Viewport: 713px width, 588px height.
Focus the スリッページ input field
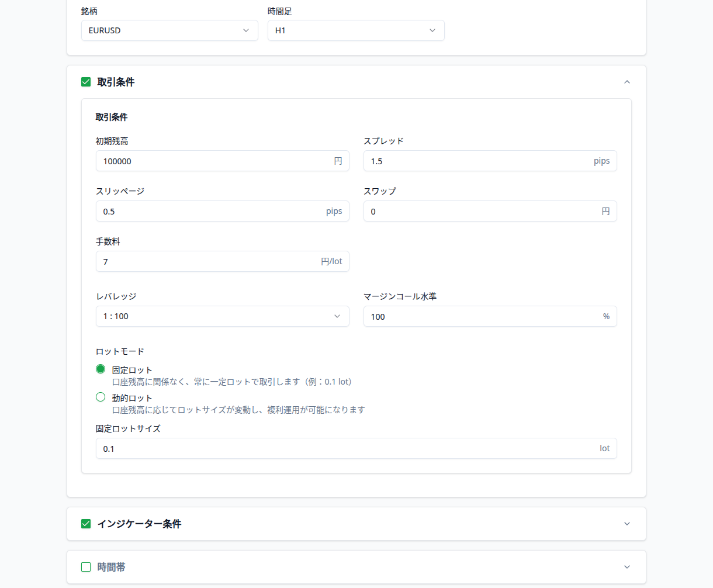click(x=210, y=212)
